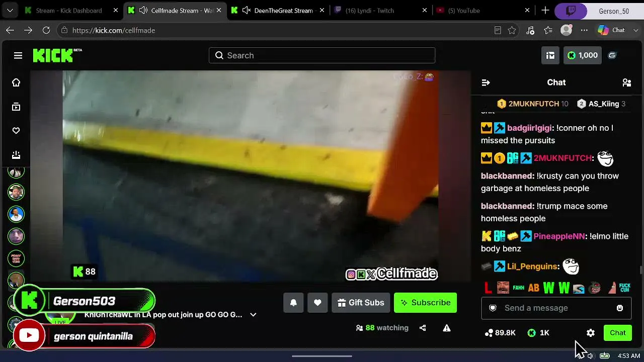Click the Gift Subs button
The width and height of the screenshot is (644, 362).
361,303
